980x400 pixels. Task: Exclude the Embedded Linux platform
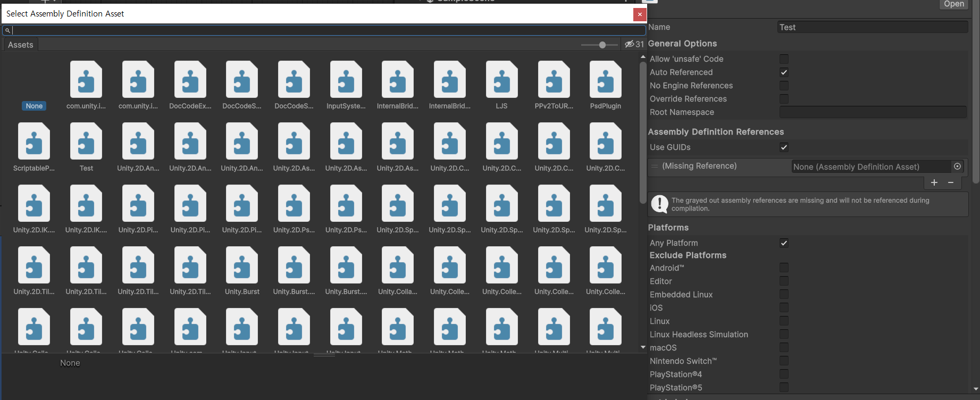click(784, 294)
